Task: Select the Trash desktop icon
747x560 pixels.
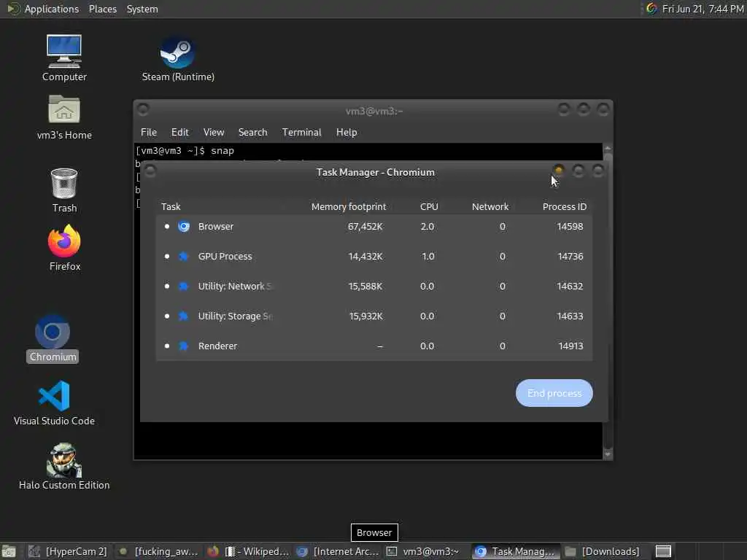Action: tap(64, 190)
